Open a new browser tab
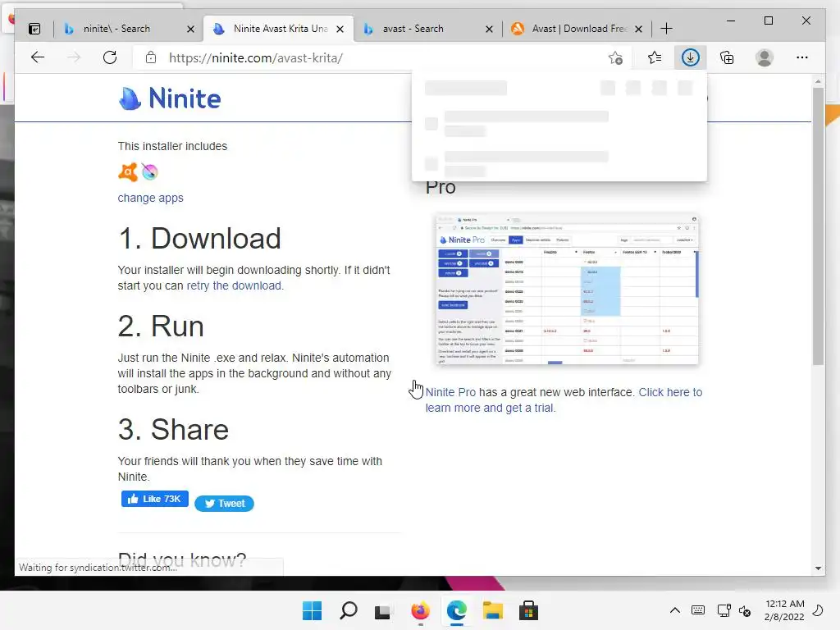840x630 pixels. click(x=666, y=29)
